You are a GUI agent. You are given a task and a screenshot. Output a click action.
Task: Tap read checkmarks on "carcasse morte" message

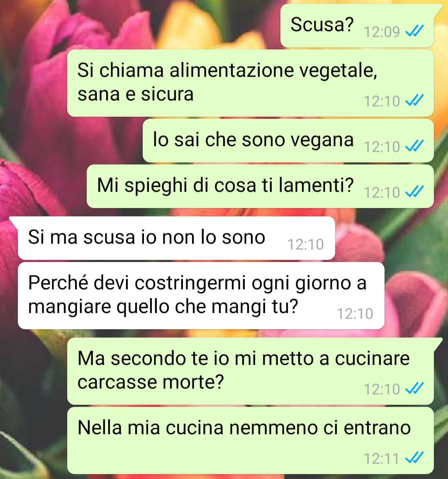pos(414,389)
